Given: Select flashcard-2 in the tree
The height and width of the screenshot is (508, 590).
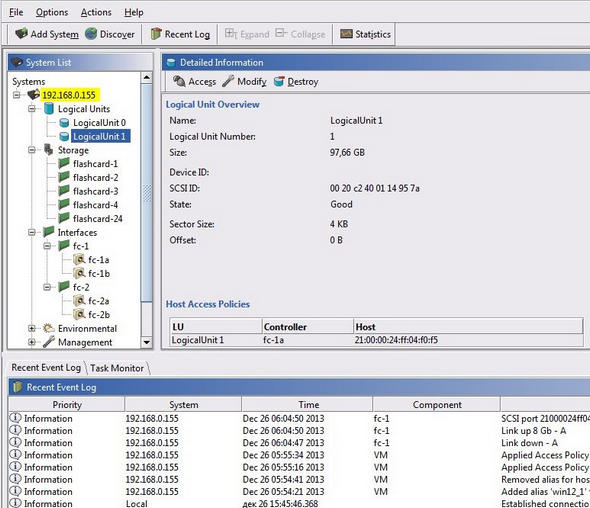Looking at the screenshot, I should [x=96, y=177].
